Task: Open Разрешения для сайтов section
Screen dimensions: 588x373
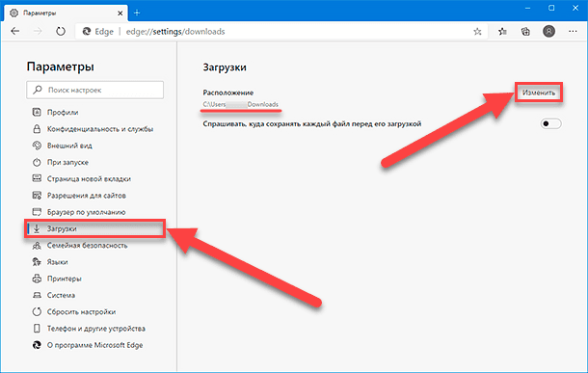Action: [x=79, y=196]
